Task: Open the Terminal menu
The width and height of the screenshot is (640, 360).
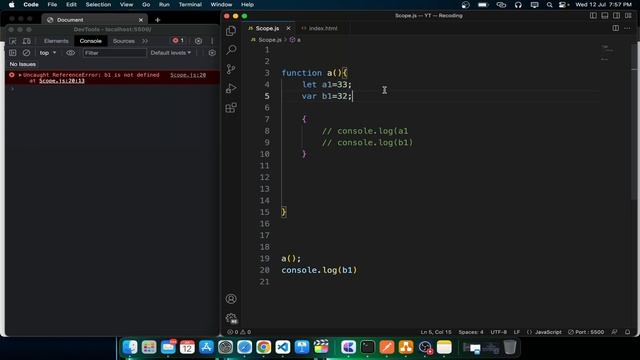Action: 190,4
